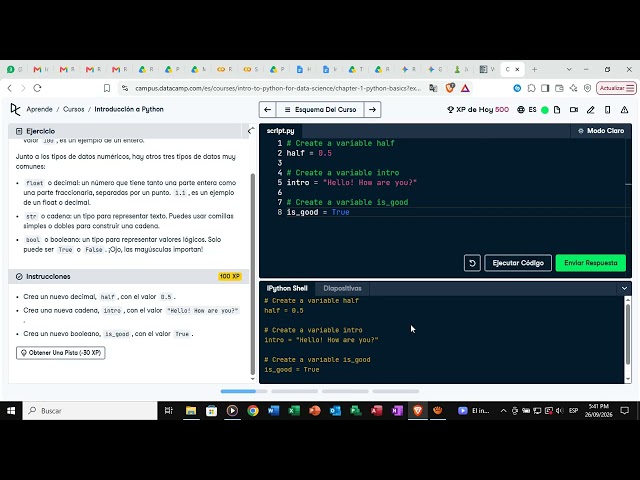
Task: Click the Ejercicio section header
Action: tap(125, 131)
